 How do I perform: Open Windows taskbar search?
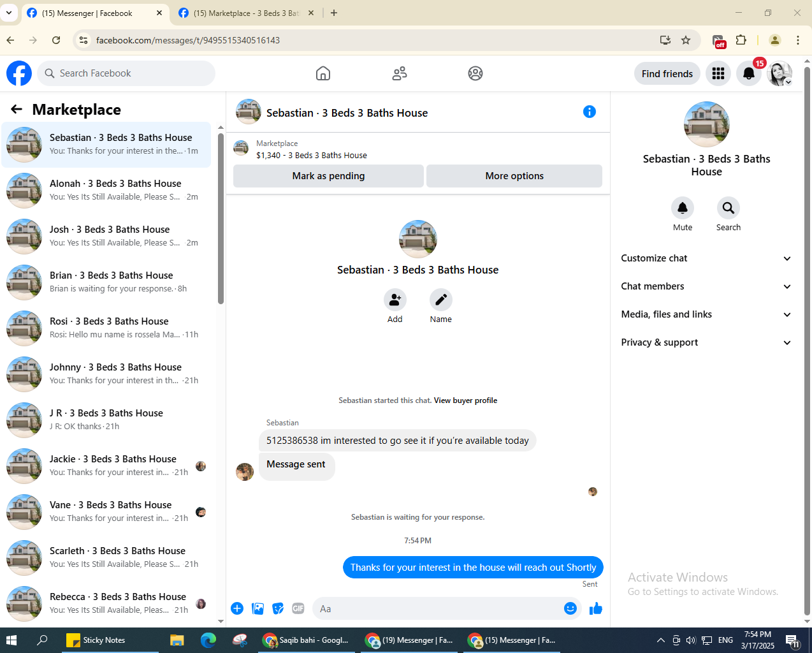[42, 640]
